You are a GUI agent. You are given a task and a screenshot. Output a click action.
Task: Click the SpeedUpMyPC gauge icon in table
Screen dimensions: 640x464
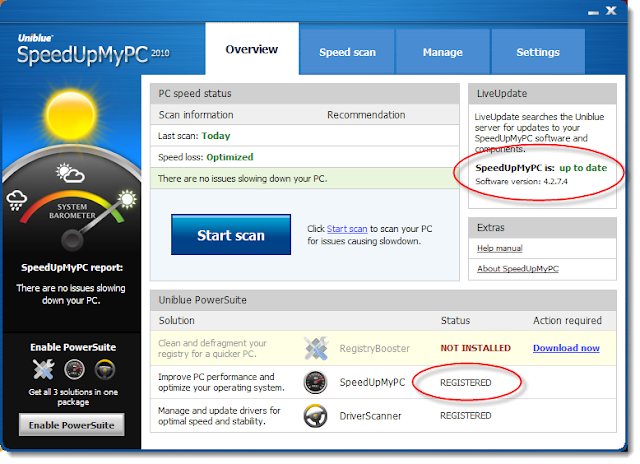point(315,382)
